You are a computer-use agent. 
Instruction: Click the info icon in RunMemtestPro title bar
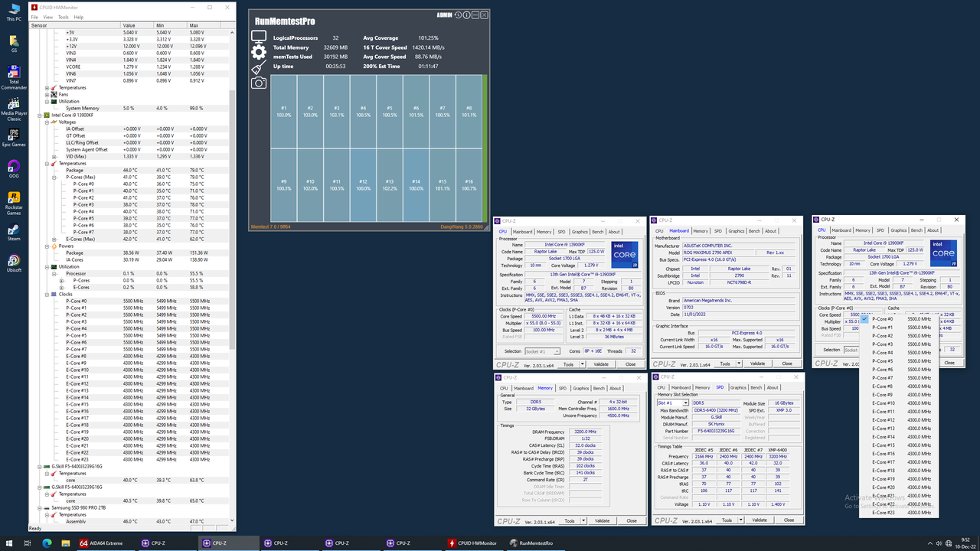[467, 15]
